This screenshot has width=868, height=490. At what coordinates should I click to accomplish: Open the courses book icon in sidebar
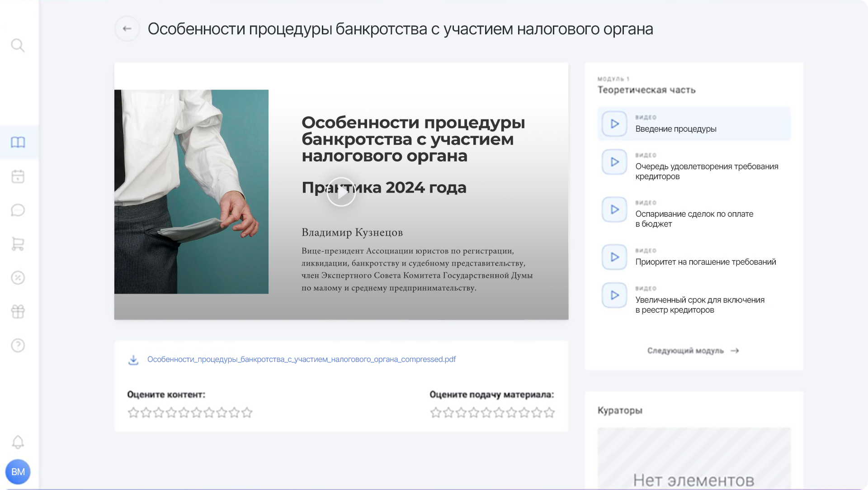(x=18, y=142)
